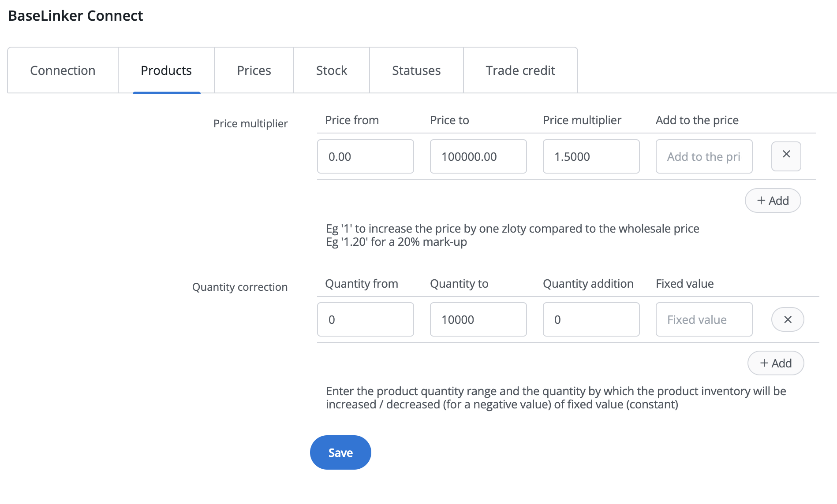837x504 pixels.
Task: Focus the Quantity from input
Action: point(365,319)
